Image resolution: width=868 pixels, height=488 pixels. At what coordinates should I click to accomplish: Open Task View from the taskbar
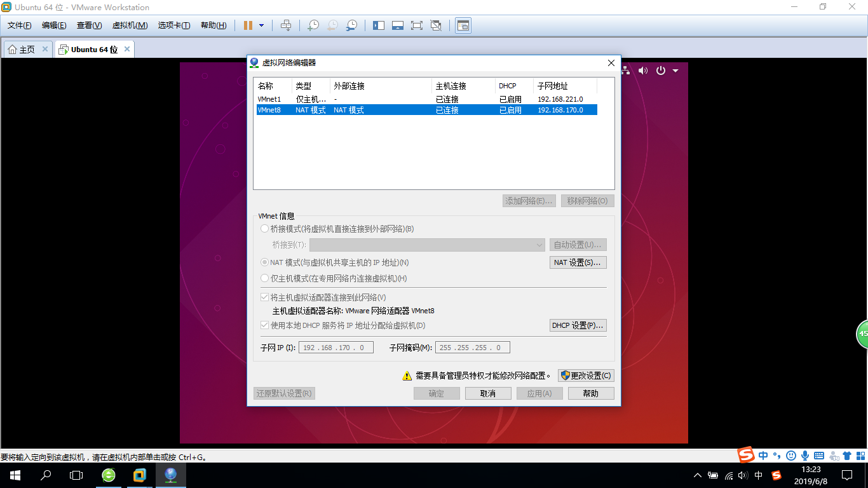pyautogui.click(x=76, y=475)
